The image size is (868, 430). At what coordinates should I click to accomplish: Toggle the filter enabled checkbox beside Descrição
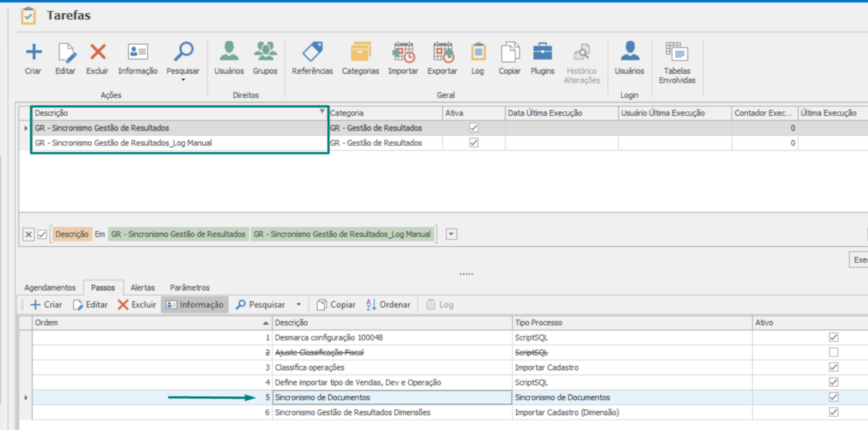pyautogui.click(x=42, y=235)
